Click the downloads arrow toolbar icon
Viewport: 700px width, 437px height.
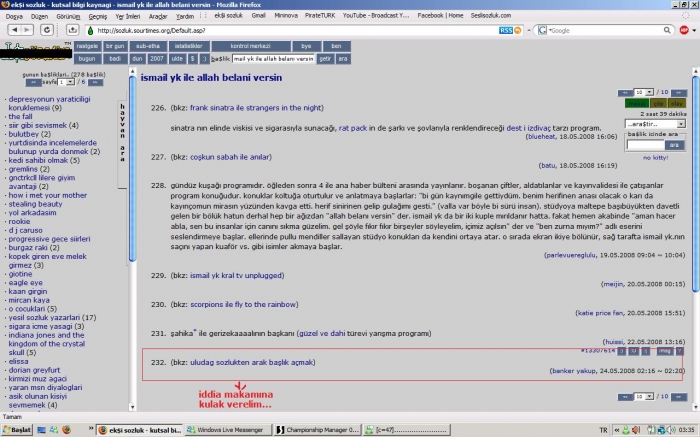(72, 30)
